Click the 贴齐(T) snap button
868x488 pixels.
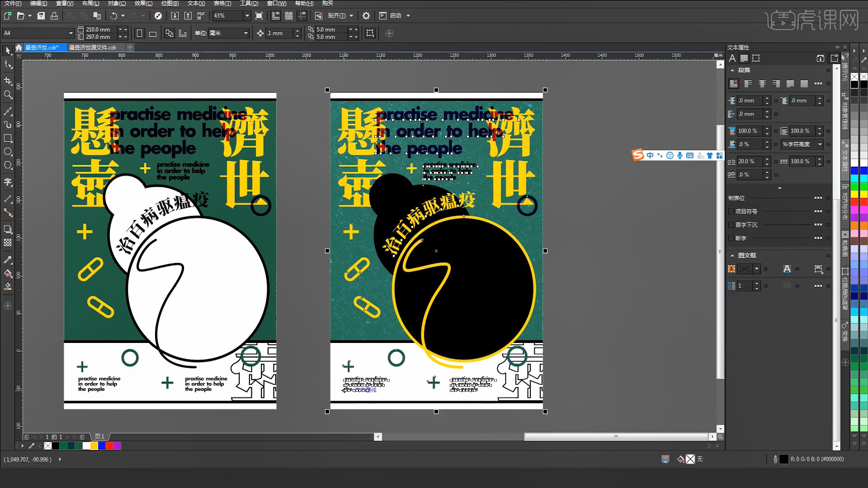pos(336,15)
